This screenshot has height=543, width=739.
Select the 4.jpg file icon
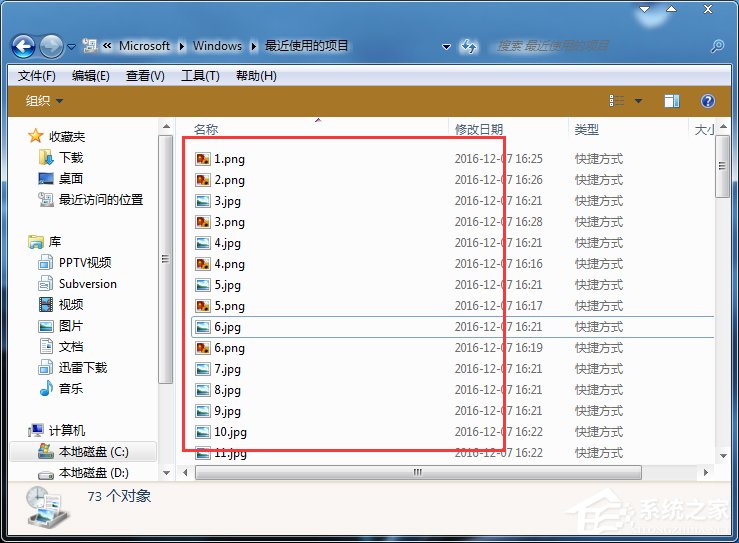coord(203,243)
